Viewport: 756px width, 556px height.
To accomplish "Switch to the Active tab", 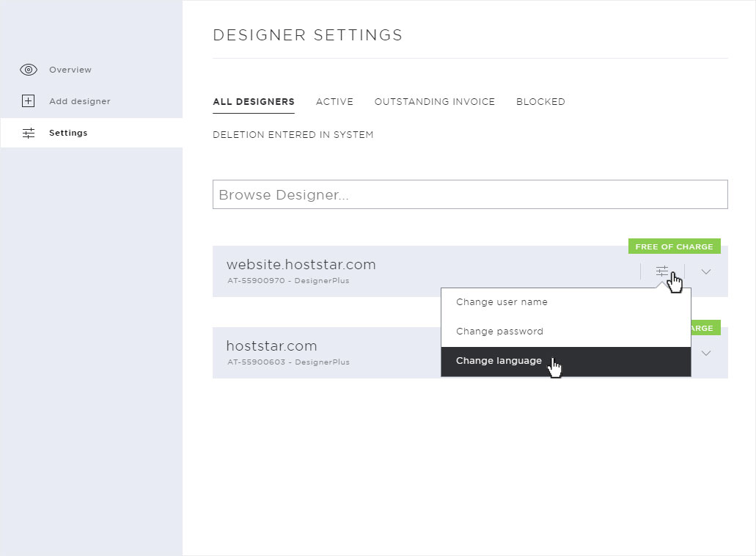I will [334, 102].
